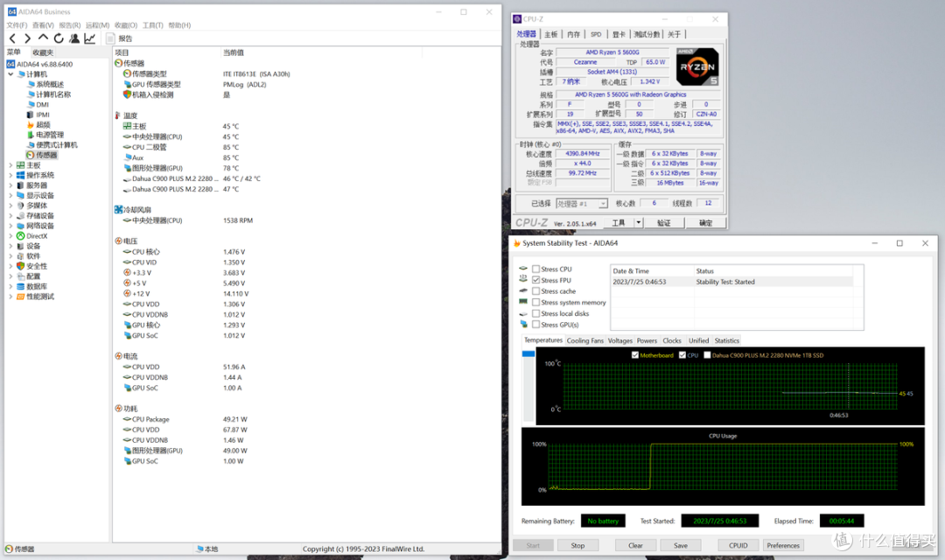Enable Stress CPU checkbox
945x560 pixels.
(535, 269)
